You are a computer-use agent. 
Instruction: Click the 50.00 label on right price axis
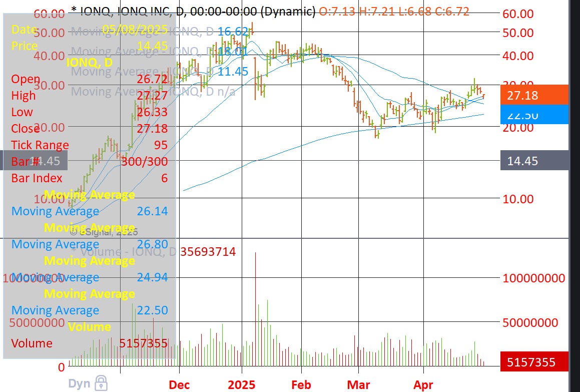(x=518, y=33)
